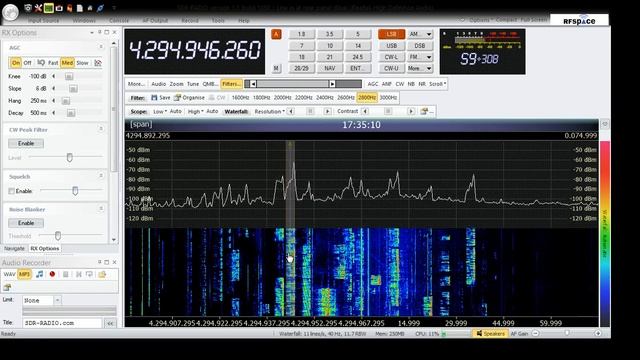Click the blue satellite icon in top toolbar
This screenshot has height=360, width=640.
pos(100,8)
